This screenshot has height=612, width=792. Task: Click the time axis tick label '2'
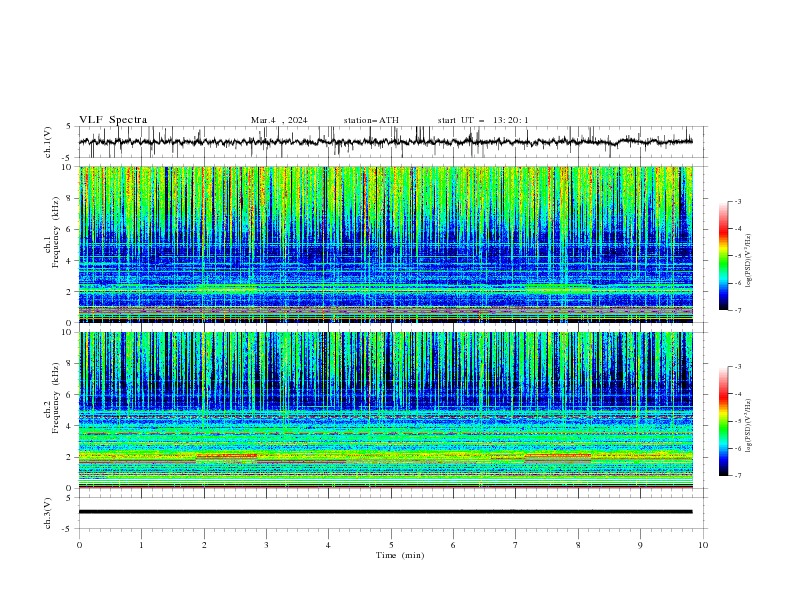[204, 545]
